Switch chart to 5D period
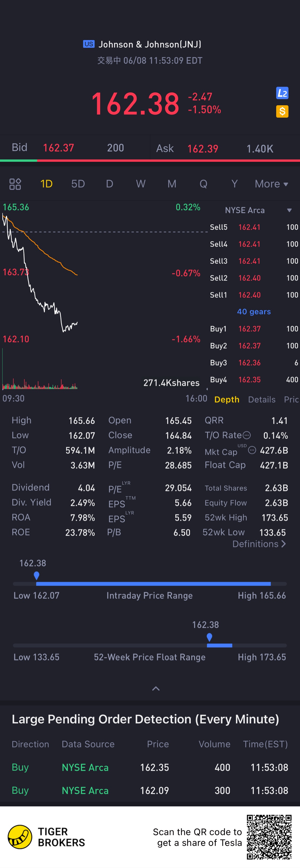Screen dimensions: 300x868 [x=78, y=184]
